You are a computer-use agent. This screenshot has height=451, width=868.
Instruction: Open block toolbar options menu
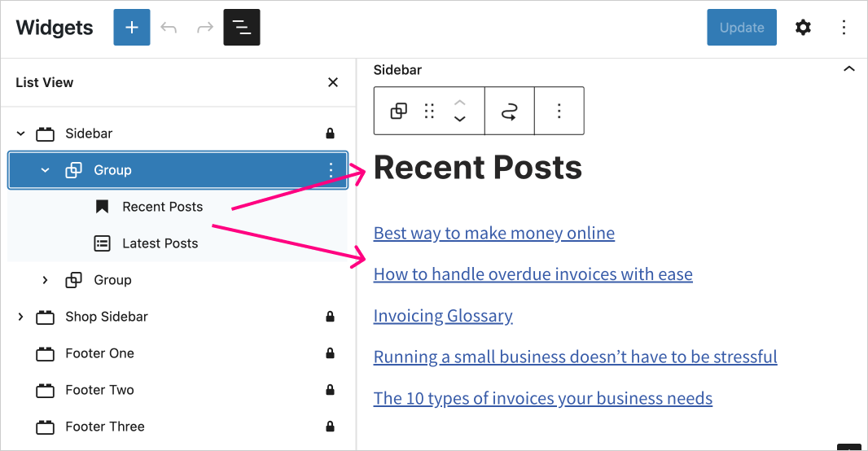(559, 111)
